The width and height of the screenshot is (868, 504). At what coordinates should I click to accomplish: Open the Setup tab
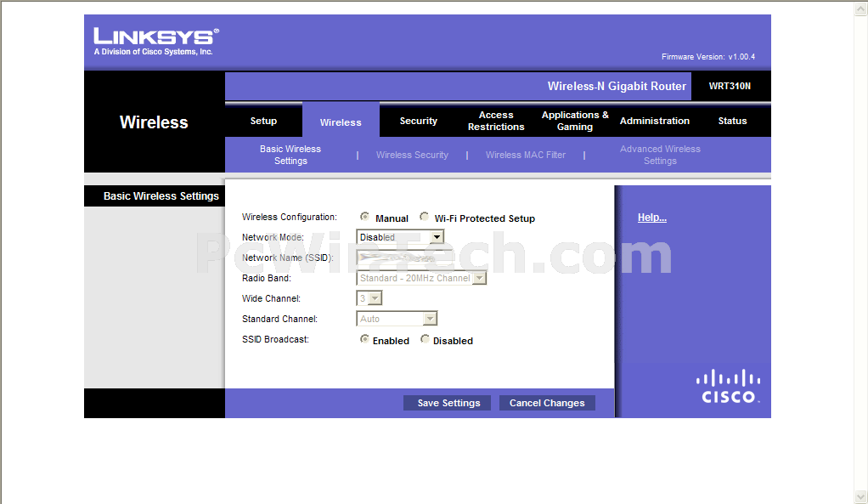click(x=263, y=121)
